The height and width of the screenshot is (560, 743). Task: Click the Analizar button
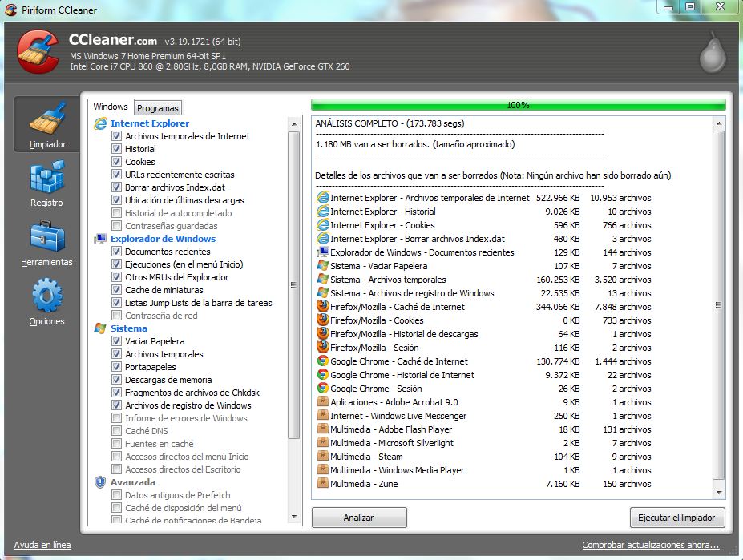pos(359,518)
